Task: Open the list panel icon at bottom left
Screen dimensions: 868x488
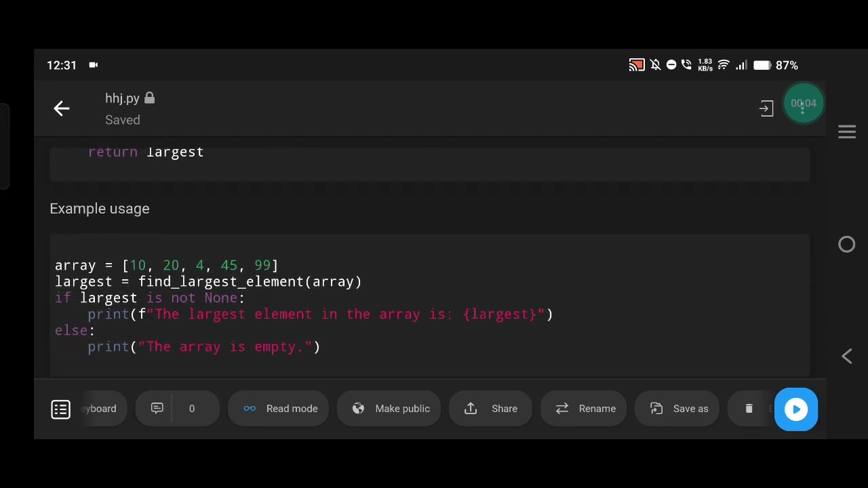Action: point(60,409)
